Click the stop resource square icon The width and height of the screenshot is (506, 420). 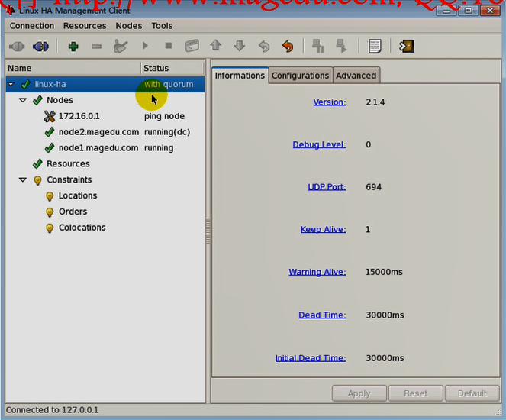168,46
